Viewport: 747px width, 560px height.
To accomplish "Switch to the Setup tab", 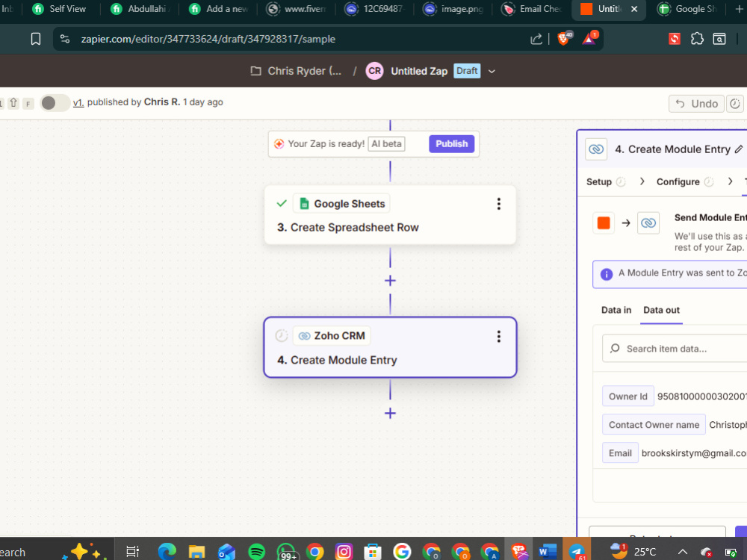I will (x=599, y=182).
